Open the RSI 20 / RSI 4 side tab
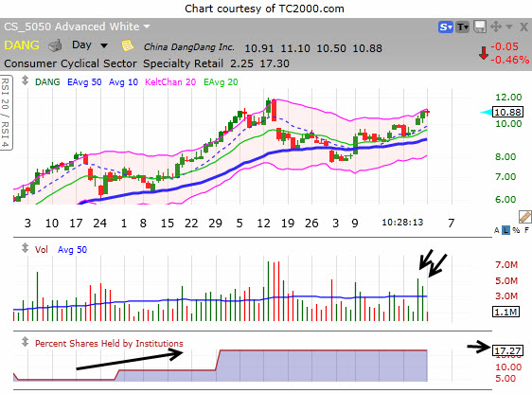Screen dimensions: 532x394 coord(6,113)
